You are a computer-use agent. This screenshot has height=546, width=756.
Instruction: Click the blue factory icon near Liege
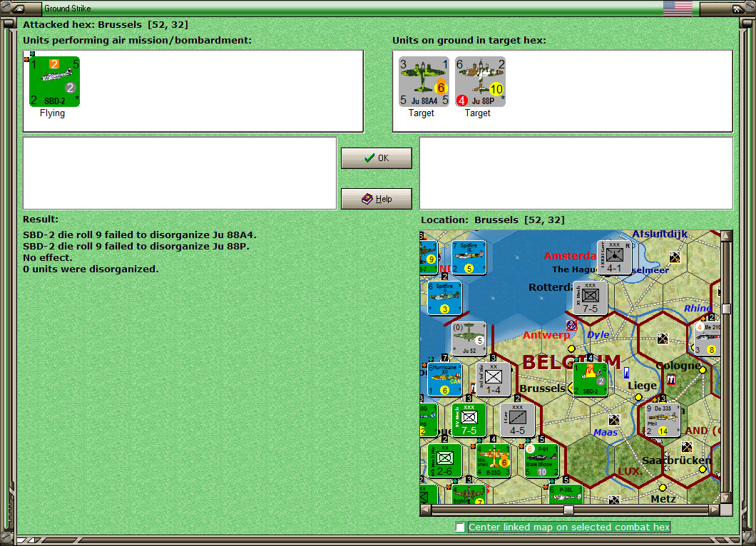point(626,372)
